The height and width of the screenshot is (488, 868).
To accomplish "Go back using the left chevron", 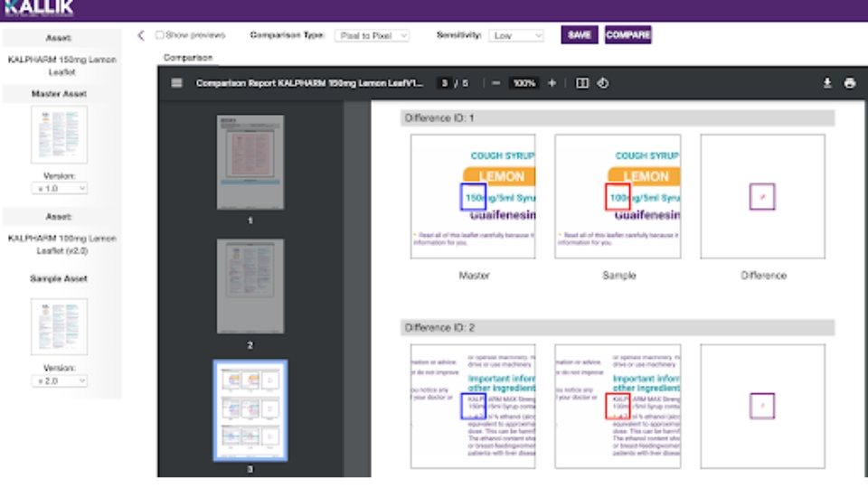I will (141, 35).
